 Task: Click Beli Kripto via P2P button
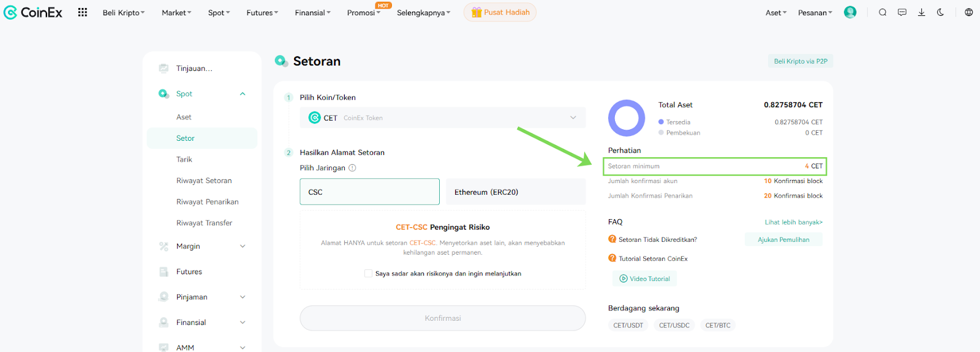(x=801, y=61)
